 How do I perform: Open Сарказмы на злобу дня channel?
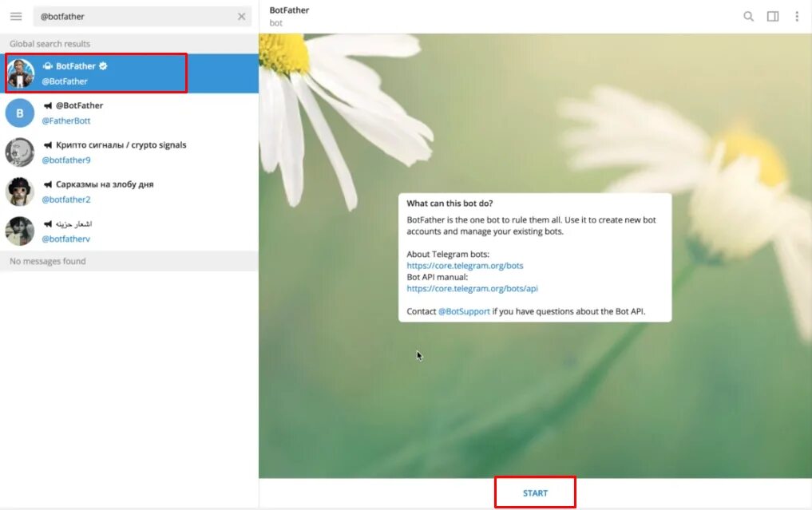(x=129, y=192)
